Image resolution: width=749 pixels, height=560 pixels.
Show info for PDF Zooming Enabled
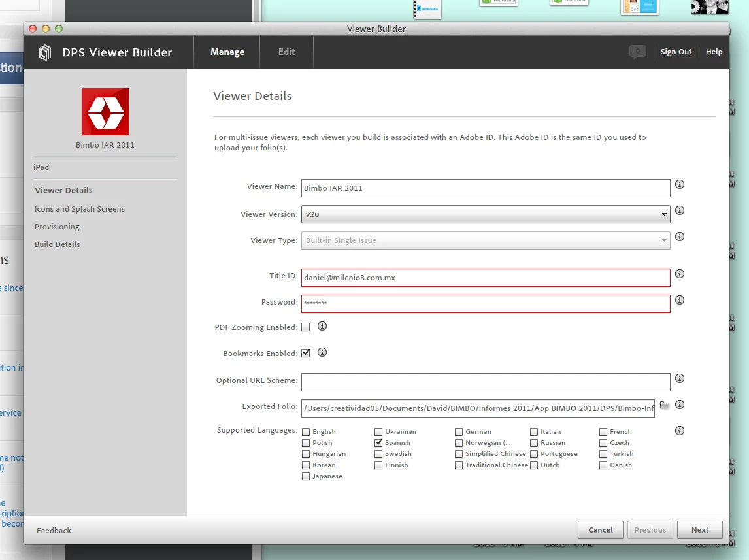tap(322, 326)
